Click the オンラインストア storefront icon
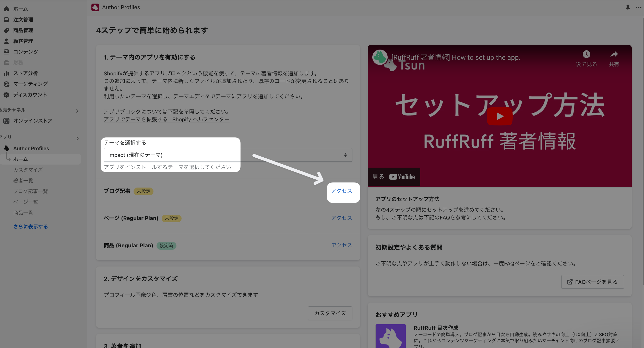The image size is (644, 348). pyautogui.click(x=6, y=121)
